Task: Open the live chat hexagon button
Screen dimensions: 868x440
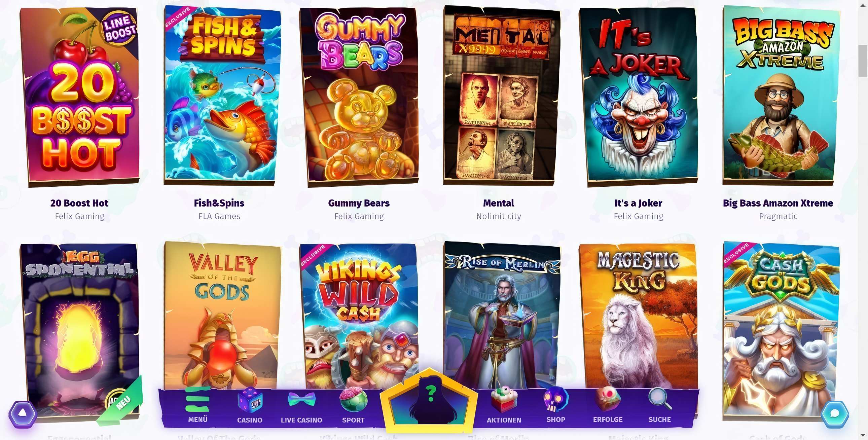Action: (834, 414)
